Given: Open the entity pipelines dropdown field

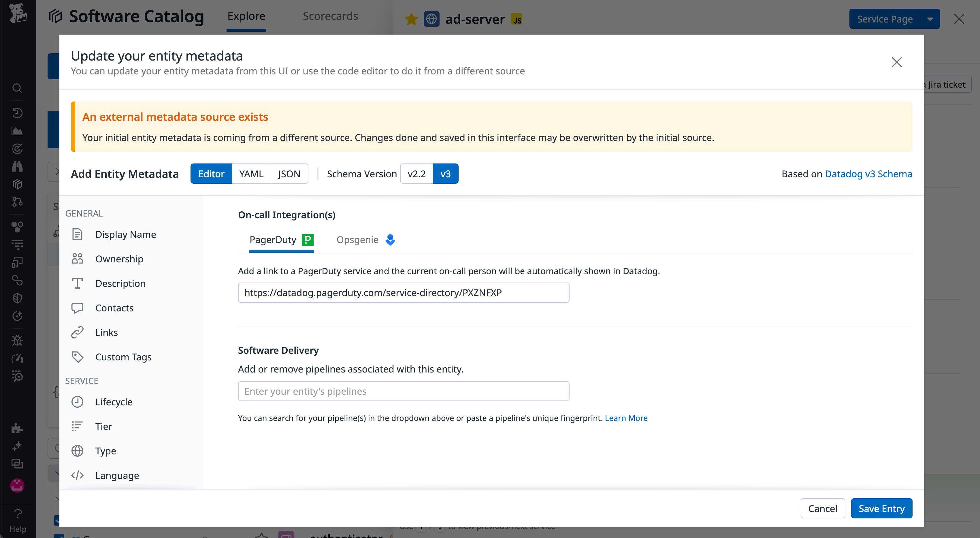Looking at the screenshot, I should [x=403, y=391].
